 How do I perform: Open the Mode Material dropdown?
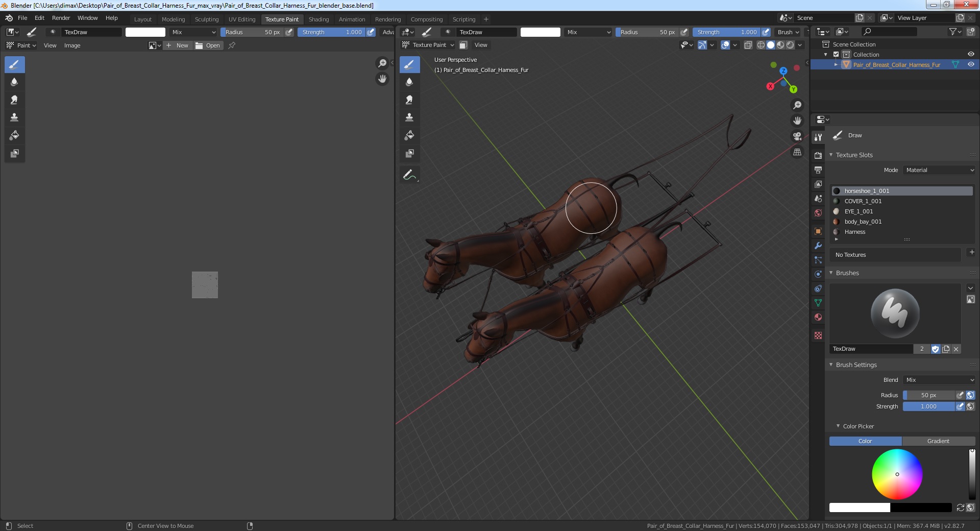(940, 170)
